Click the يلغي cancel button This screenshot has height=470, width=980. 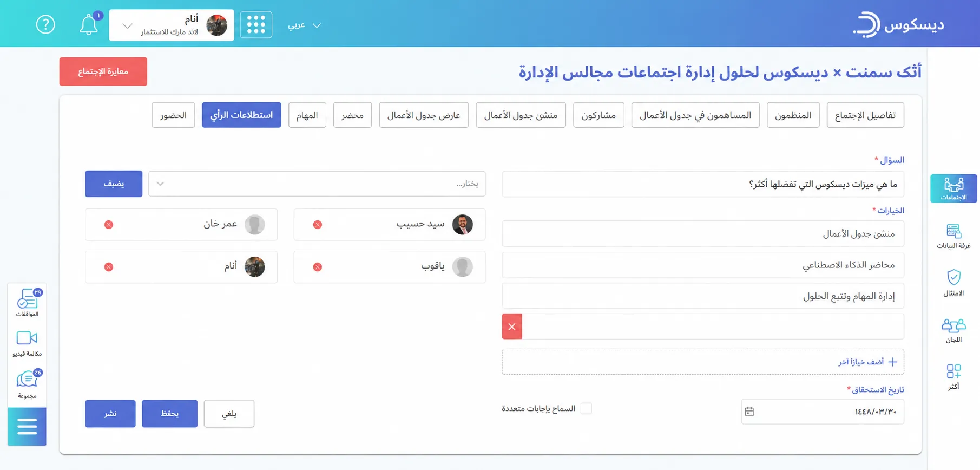point(229,414)
